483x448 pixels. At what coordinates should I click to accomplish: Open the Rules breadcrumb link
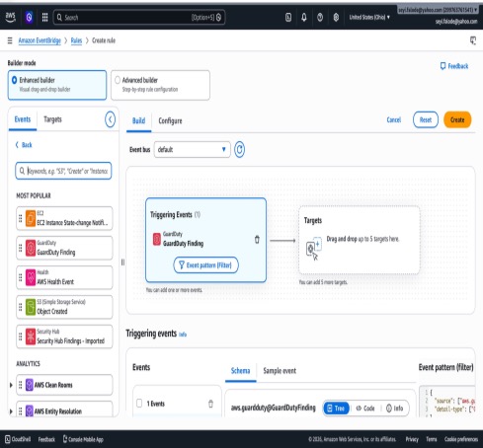point(76,40)
